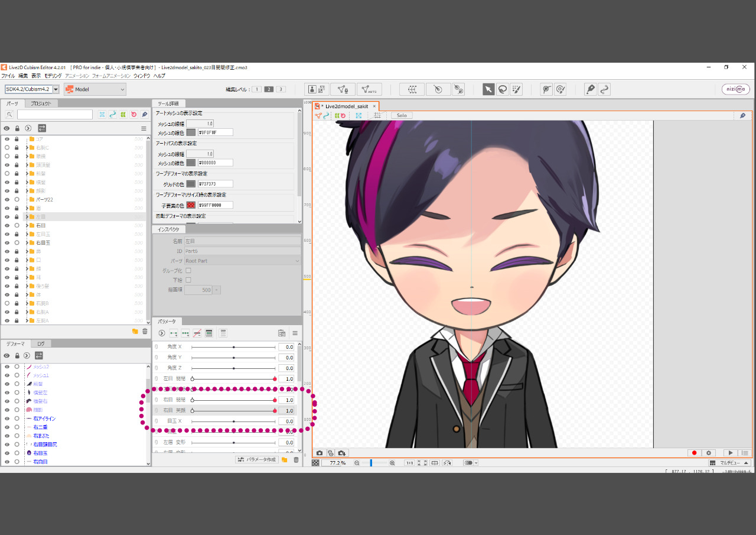Hide the 右アイライン deformer item

7,419
